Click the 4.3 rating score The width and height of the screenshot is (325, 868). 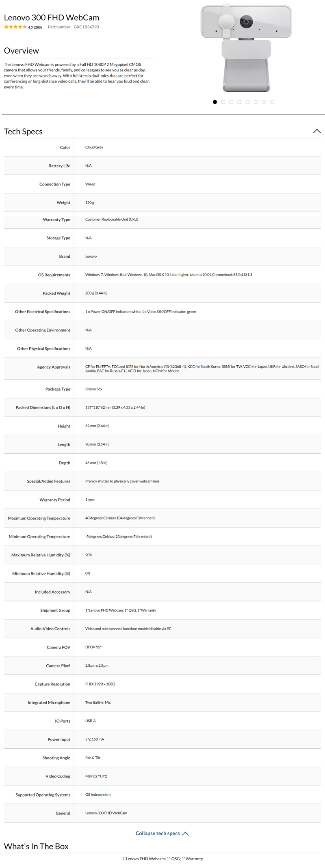(30, 28)
